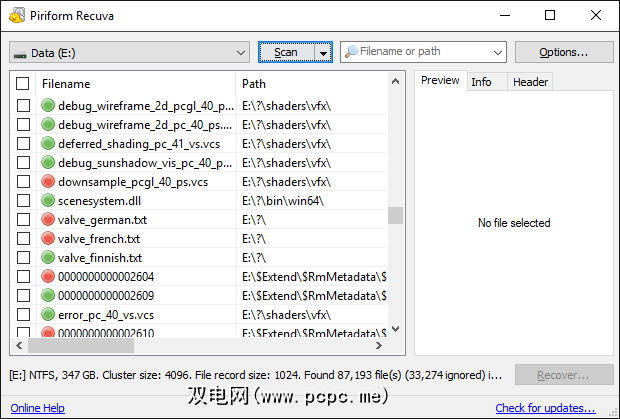Select the debug_sunshadow_vis_pc_40_p... file name
Viewport: 620px width, 419px height.
145,163
